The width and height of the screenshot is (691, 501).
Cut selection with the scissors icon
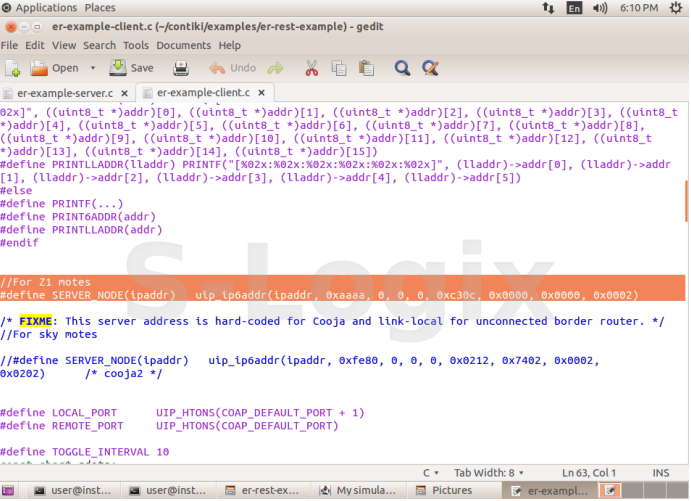point(312,68)
